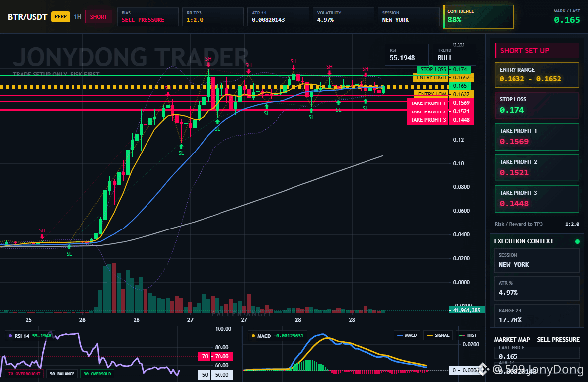Select the yellow PERP badge

[x=61, y=16]
